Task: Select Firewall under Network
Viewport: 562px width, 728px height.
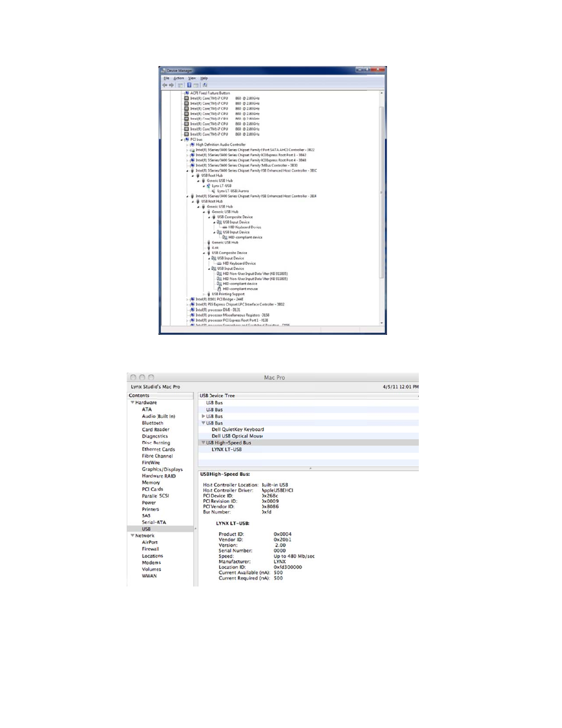Action: tap(150, 549)
